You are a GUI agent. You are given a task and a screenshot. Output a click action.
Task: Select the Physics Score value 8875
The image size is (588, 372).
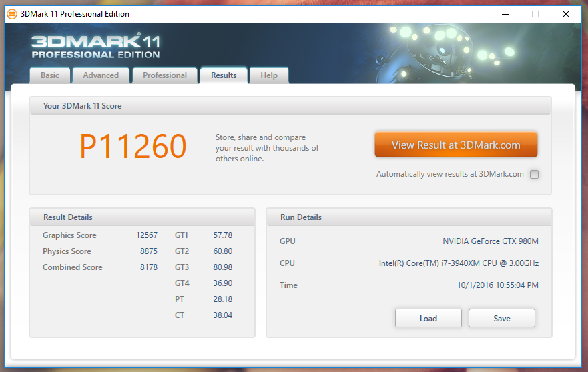(x=148, y=251)
